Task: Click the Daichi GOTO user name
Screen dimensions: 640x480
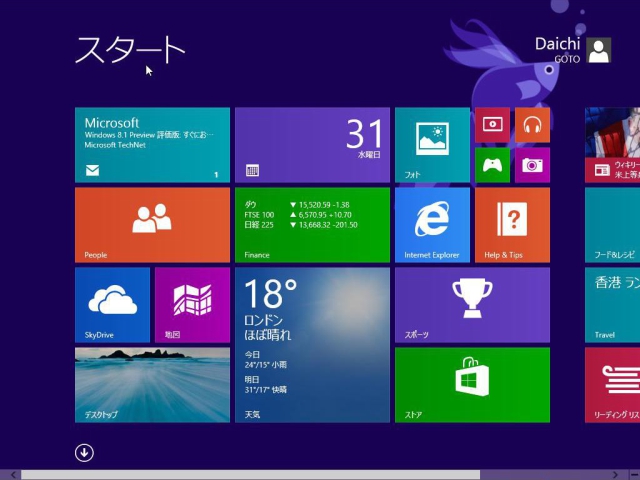Action: tap(558, 50)
